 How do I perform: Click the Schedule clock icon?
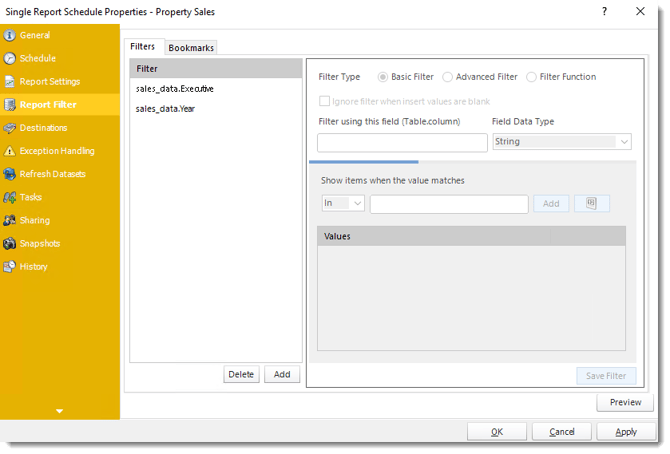tap(9, 58)
